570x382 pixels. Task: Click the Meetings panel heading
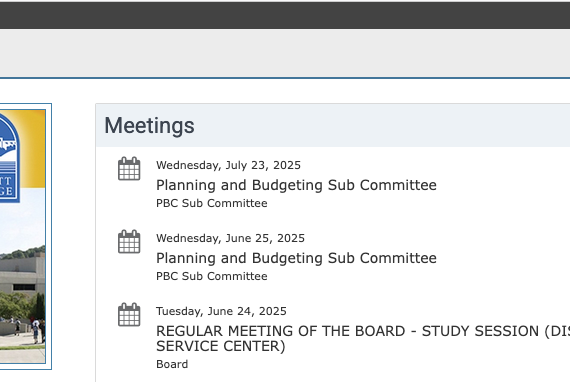[x=149, y=126]
